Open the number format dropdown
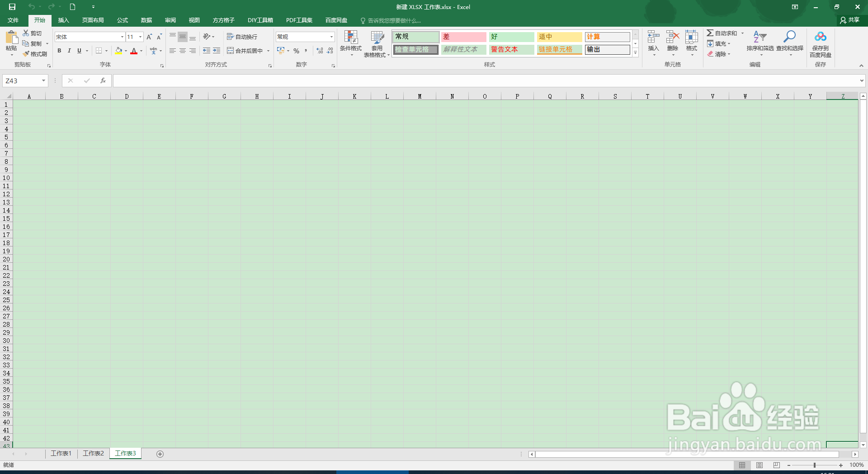The width and height of the screenshot is (868, 474). [x=331, y=37]
